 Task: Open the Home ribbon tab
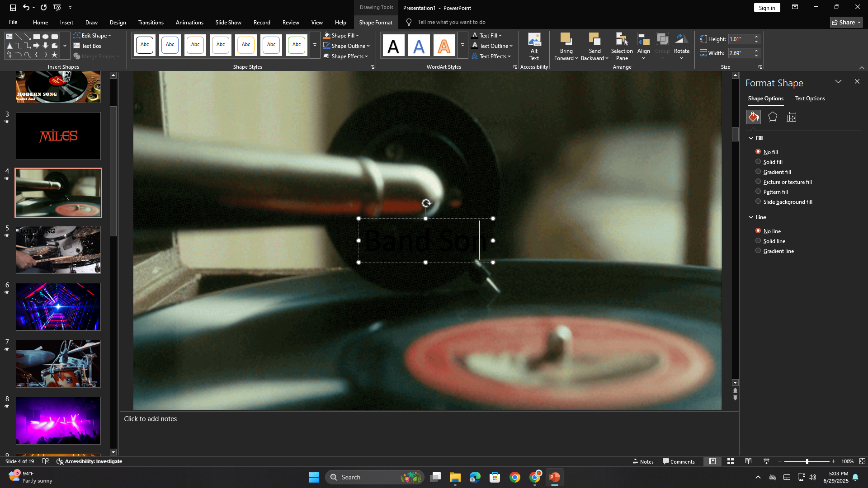[x=40, y=22]
